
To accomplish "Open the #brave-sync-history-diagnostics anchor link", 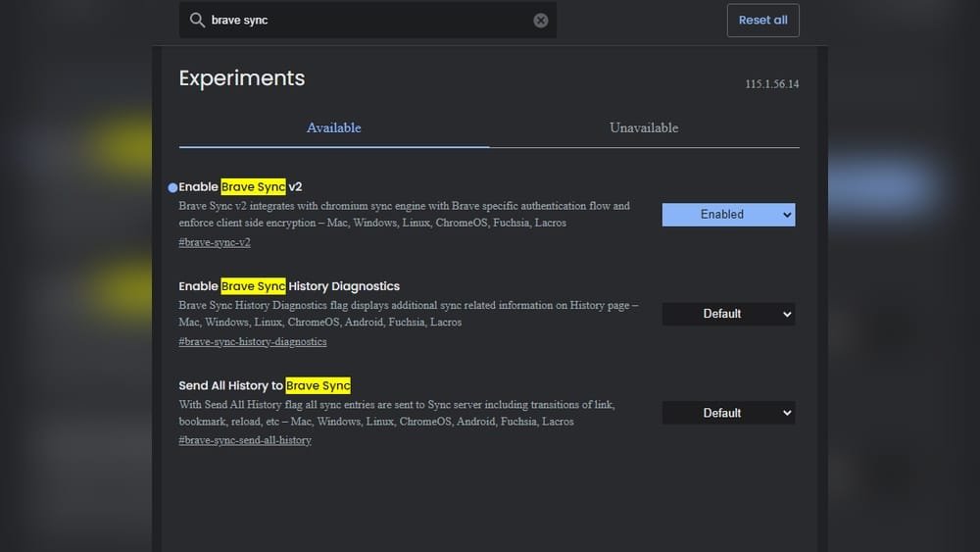I will (x=253, y=341).
